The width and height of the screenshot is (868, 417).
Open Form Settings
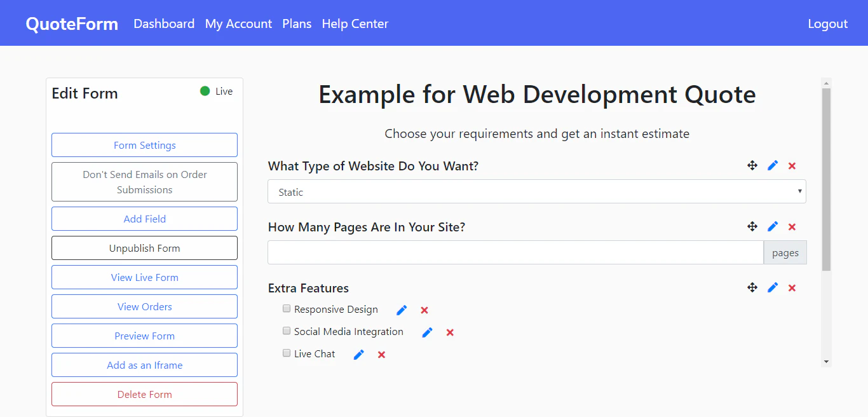(x=144, y=145)
